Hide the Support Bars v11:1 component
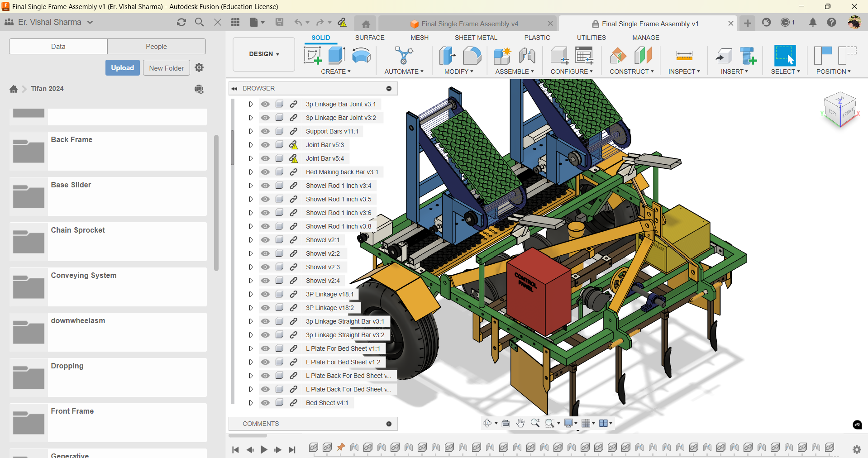The width and height of the screenshot is (868, 458). point(265,131)
